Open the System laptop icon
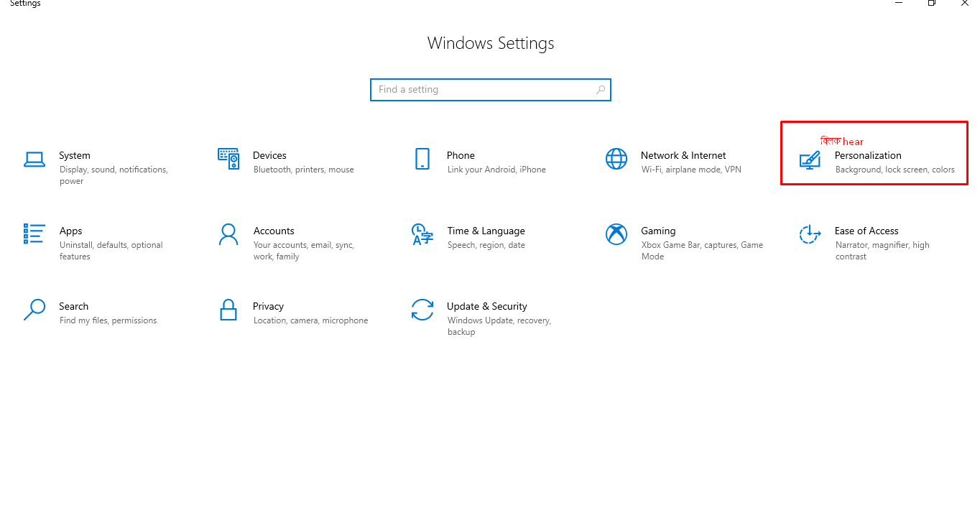The width and height of the screenshot is (980, 513). pos(34,159)
